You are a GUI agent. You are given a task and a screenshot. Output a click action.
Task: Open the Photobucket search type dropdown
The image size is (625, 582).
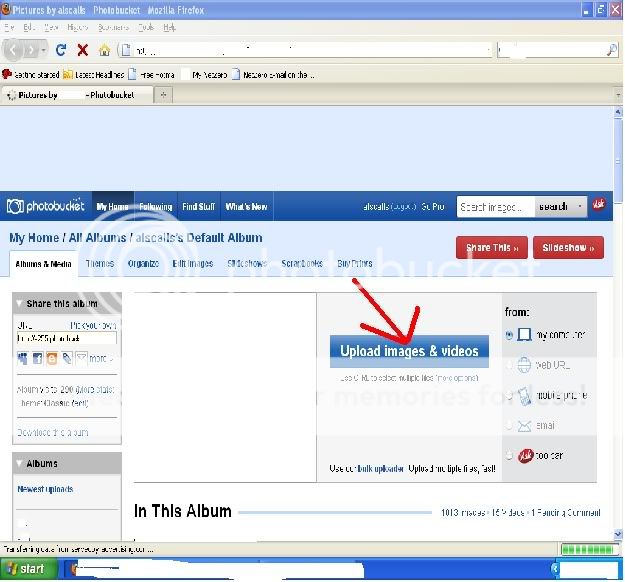[x=580, y=206]
